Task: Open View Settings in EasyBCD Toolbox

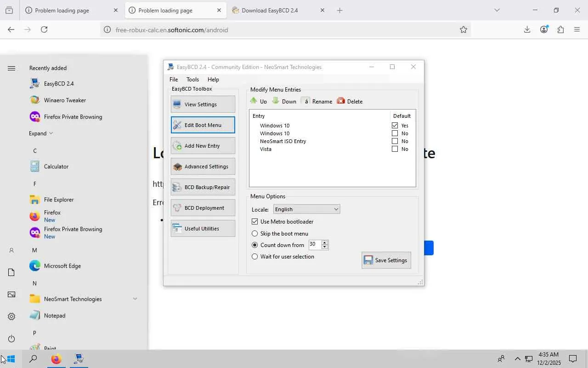Action: pos(203,104)
